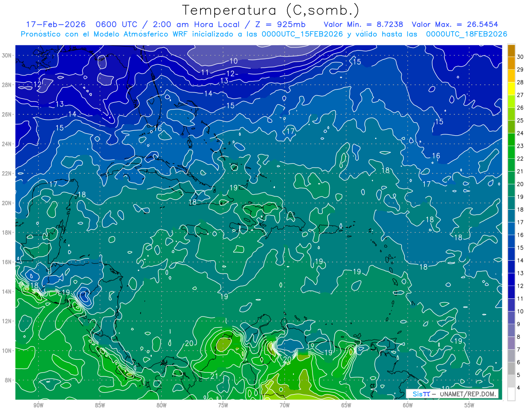Click the "18N" latitude axis label
This screenshot has width=532, height=411.
point(7,232)
